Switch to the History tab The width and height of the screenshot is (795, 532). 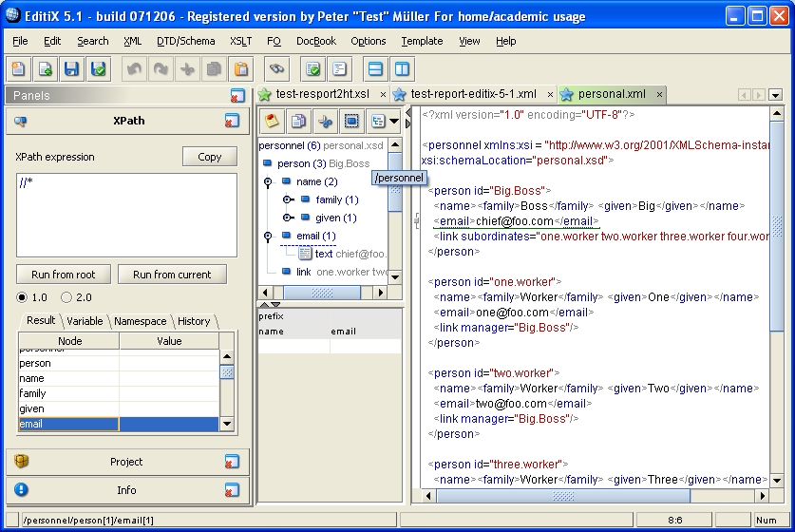(194, 321)
